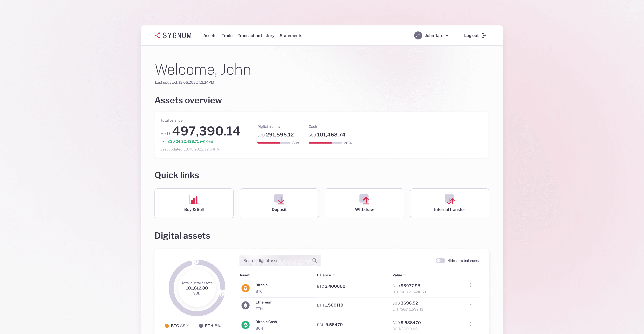Open the Ethereum row three-dot menu
644x334 pixels.
click(x=471, y=305)
